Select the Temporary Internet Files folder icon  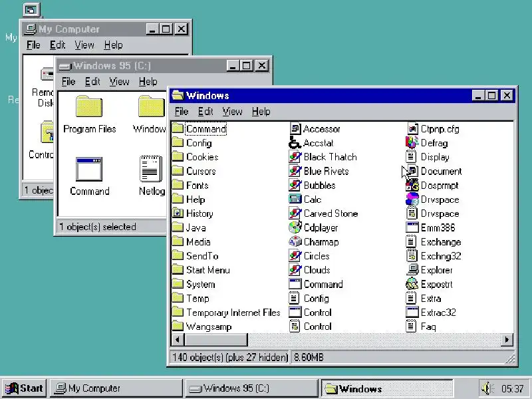pyautogui.click(x=178, y=313)
